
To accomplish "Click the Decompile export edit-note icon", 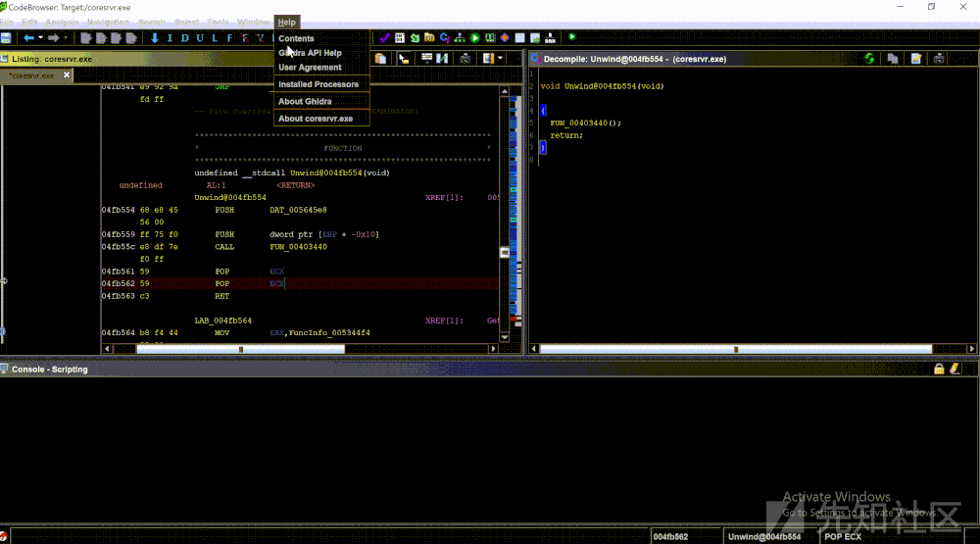I will click(915, 59).
